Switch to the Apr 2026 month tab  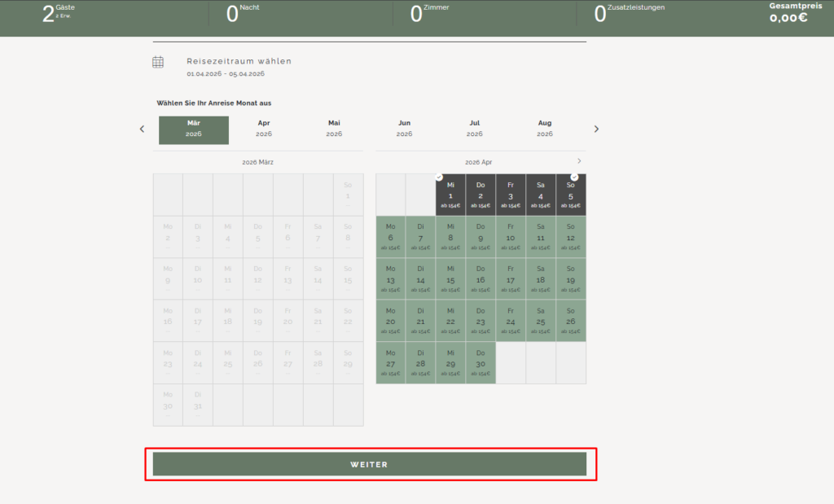pyautogui.click(x=264, y=129)
